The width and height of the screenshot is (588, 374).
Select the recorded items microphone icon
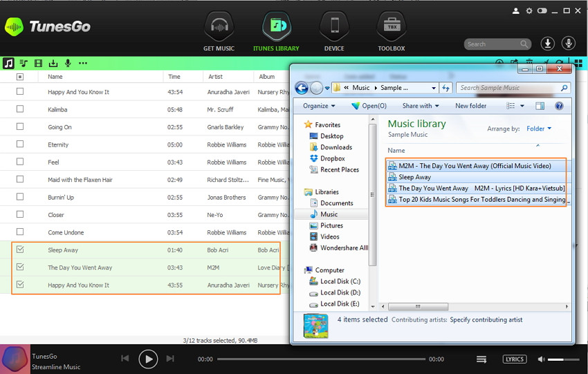click(x=68, y=63)
